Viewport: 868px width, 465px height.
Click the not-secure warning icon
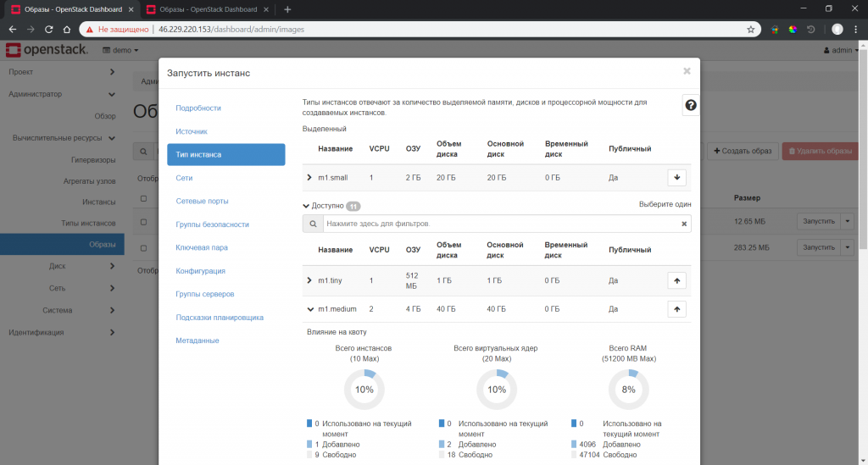click(x=90, y=30)
